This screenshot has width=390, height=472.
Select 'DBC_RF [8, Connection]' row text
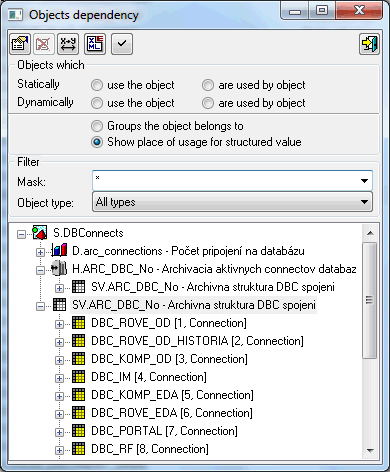[150, 449]
